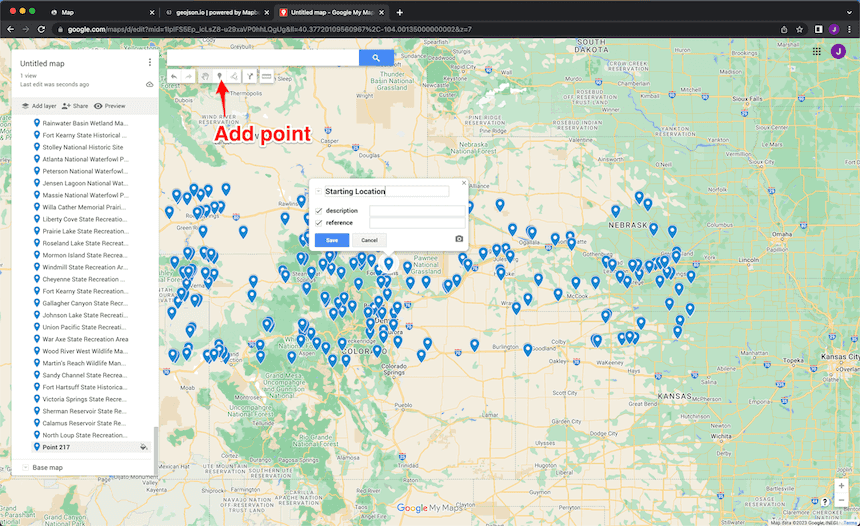Save the Starting Location point
This screenshot has height=526, width=860.
[332, 240]
